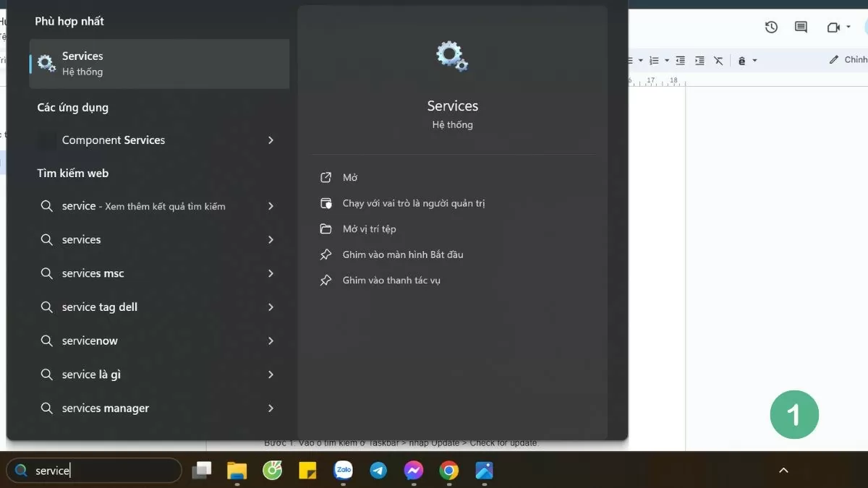Click the increase indent icon

click(699, 60)
